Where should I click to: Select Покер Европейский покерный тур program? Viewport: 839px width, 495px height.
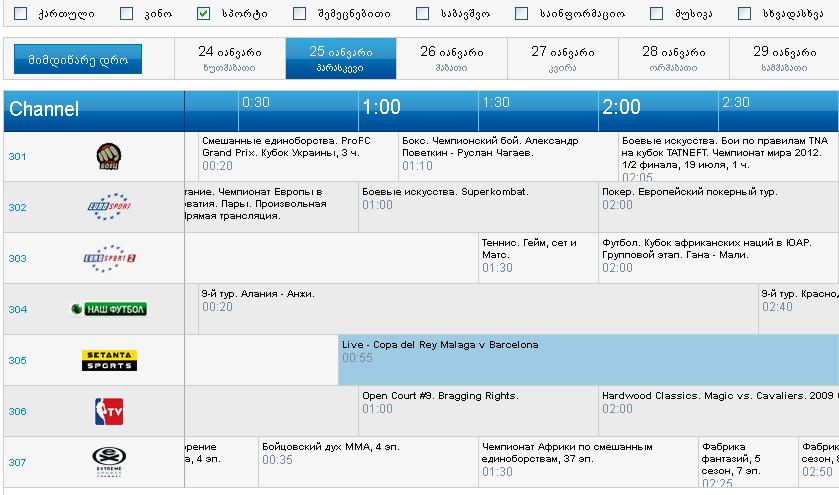pyautogui.click(x=718, y=207)
